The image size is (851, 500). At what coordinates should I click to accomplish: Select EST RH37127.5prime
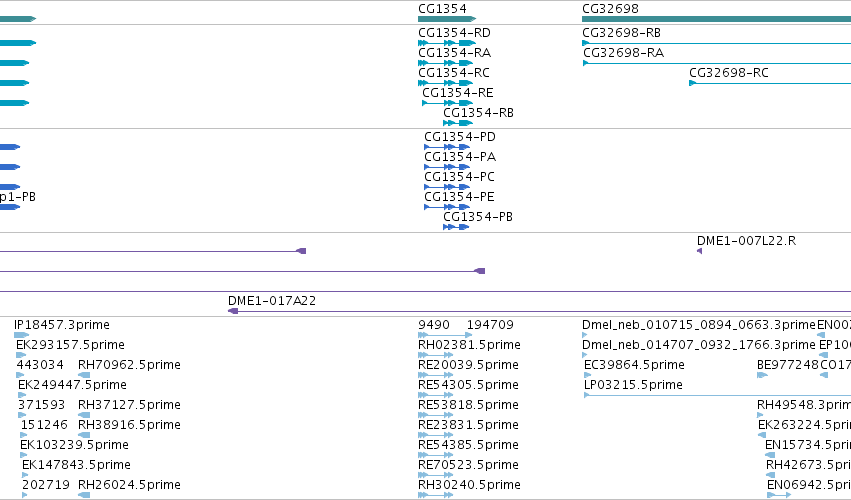129,405
